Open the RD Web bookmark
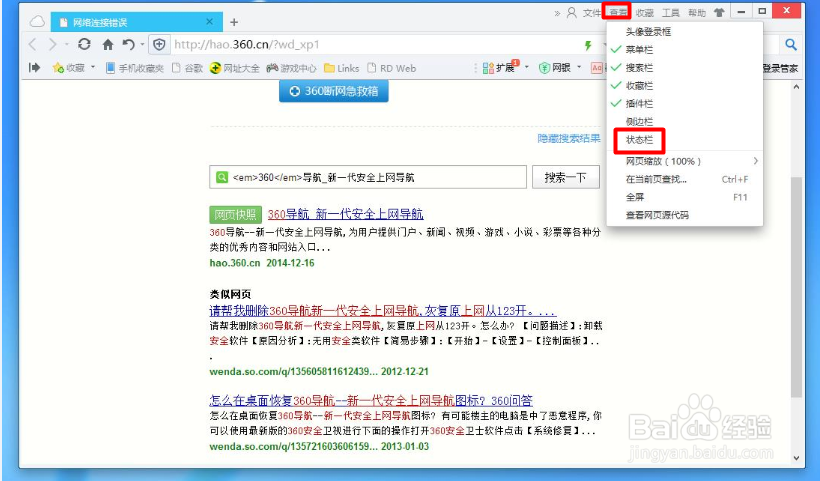Screen dimensions: 820x481 tap(392, 68)
